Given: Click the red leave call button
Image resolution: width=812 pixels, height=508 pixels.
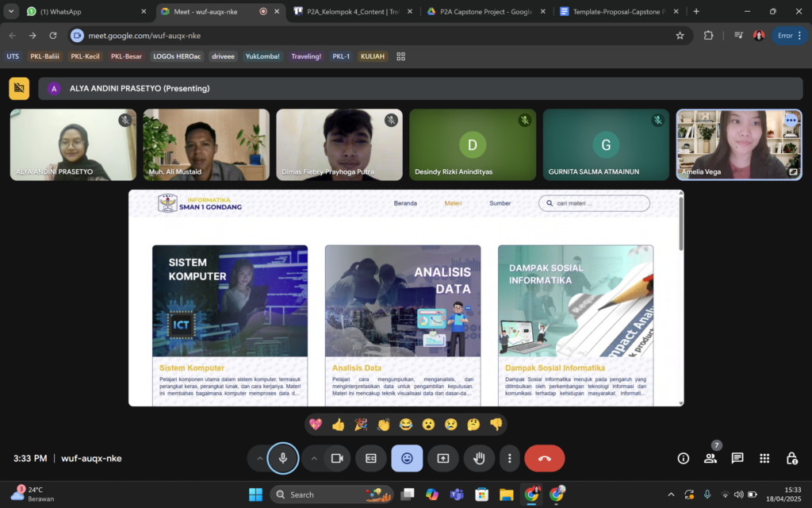Looking at the screenshot, I should (544, 458).
